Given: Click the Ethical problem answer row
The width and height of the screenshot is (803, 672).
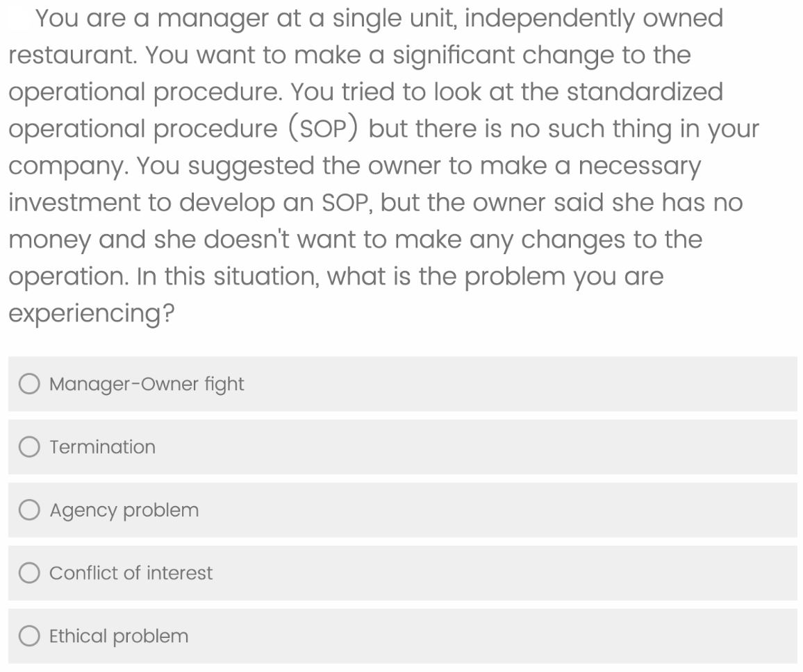Looking at the screenshot, I should (x=401, y=635).
